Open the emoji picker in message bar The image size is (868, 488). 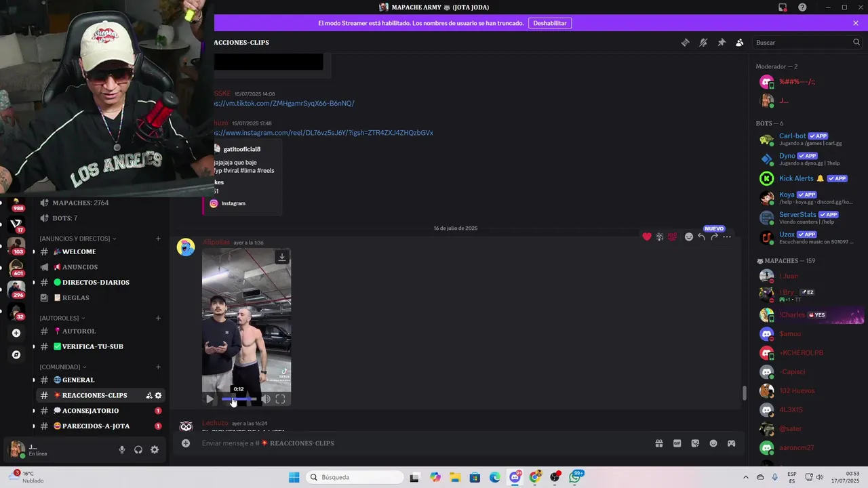click(x=713, y=443)
